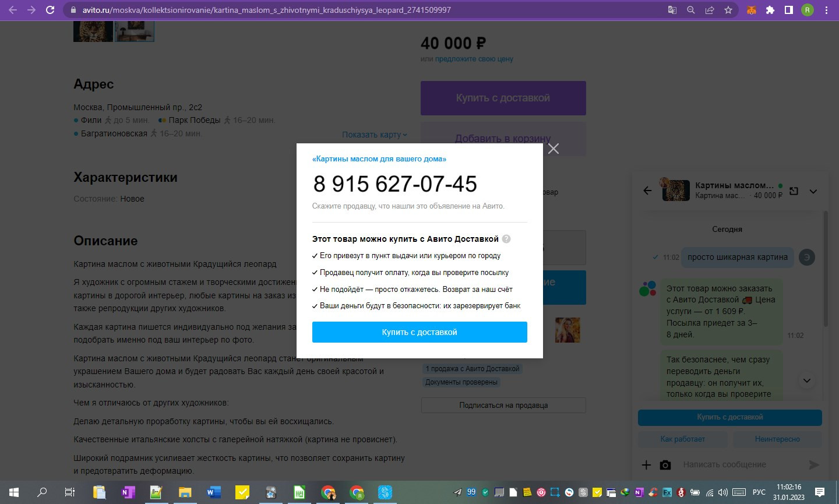Image resolution: width=839 pixels, height=504 pixels.
Task: Click the chat scrollbar
Action: click(825, 269)
